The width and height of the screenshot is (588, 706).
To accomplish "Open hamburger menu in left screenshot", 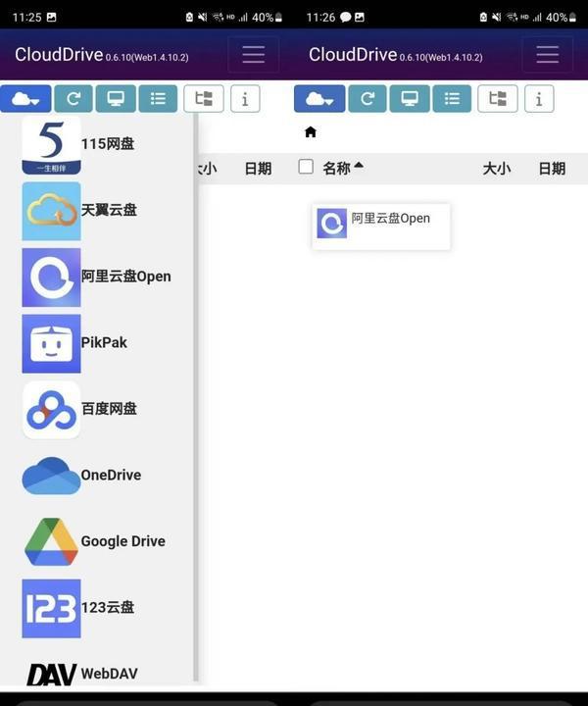I will coord(253,55).
